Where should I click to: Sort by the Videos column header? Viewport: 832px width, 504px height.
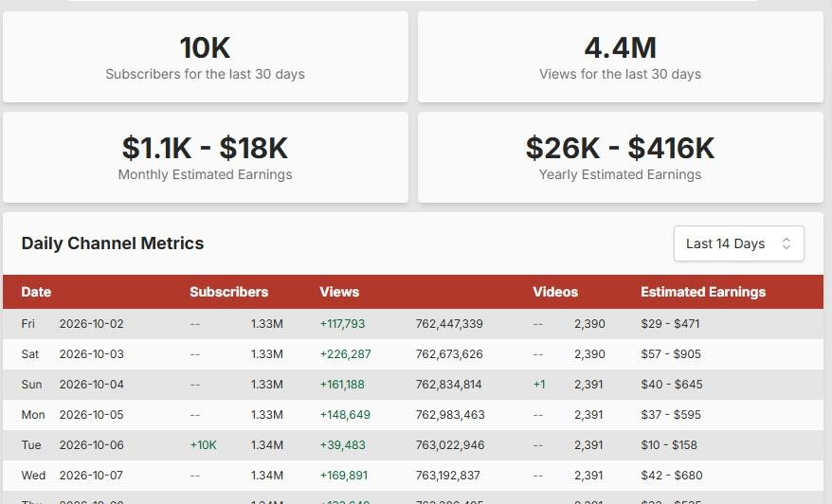tap(555, 292)
